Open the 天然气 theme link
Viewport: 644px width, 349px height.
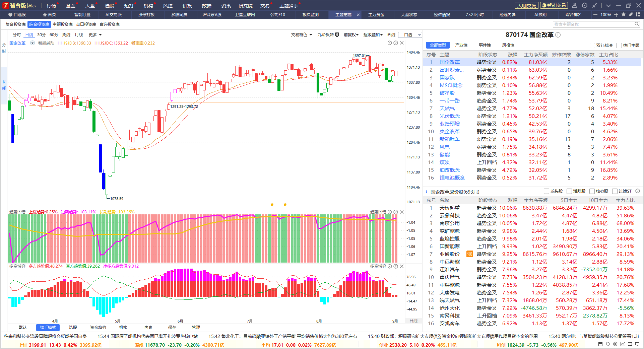click(x=447, y=109)
